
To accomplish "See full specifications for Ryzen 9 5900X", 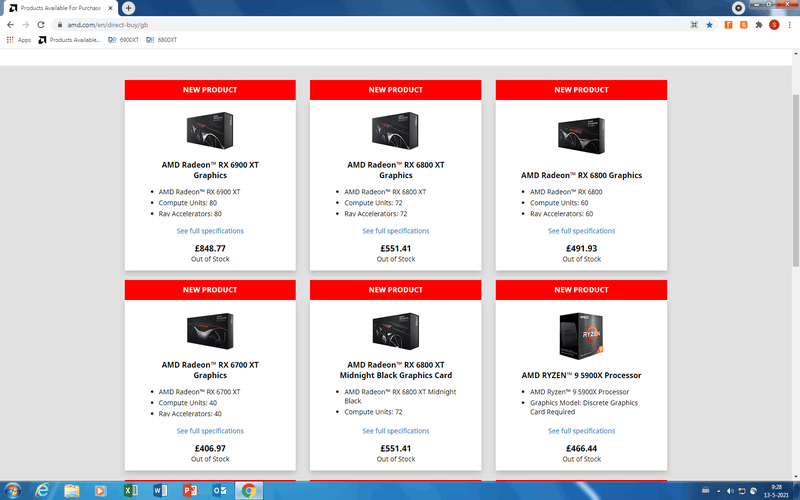I will point(582,431).
